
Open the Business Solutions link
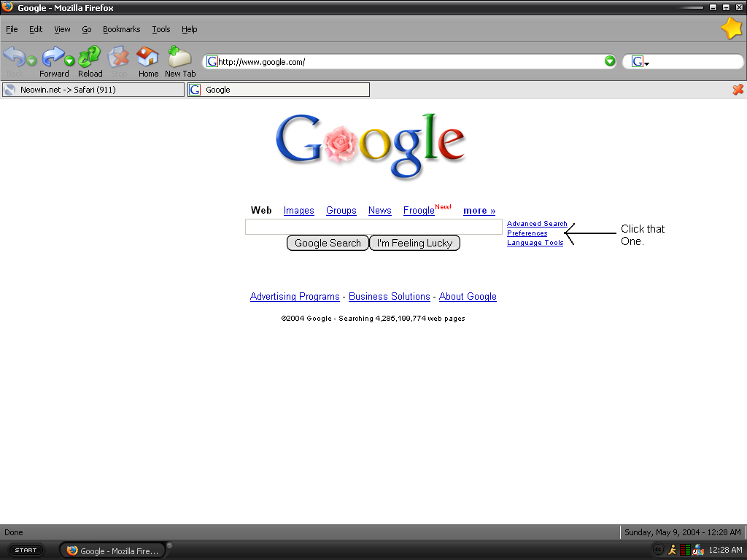tap(390, 296)
